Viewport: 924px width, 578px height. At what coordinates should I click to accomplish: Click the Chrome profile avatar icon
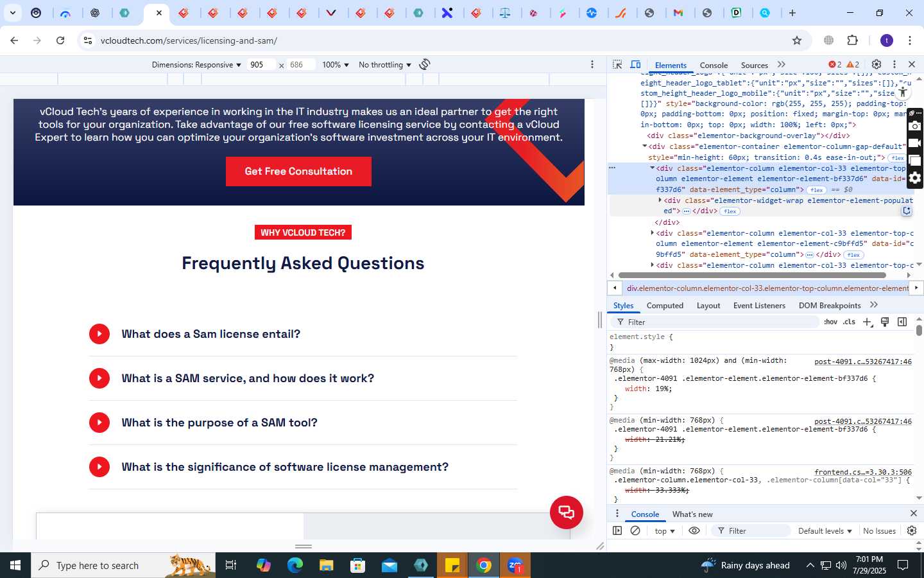tap(887, 40)
